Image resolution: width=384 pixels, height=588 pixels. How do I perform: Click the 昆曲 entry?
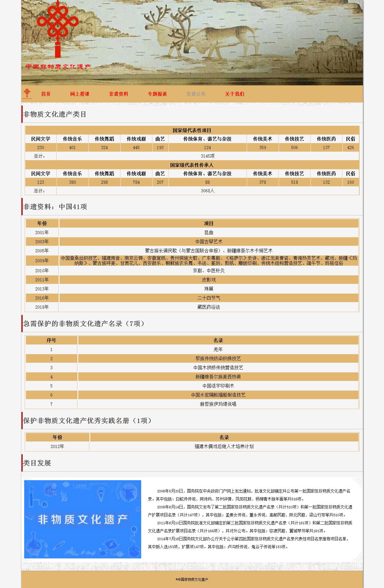pyautogui.click(x=209, y=232)
